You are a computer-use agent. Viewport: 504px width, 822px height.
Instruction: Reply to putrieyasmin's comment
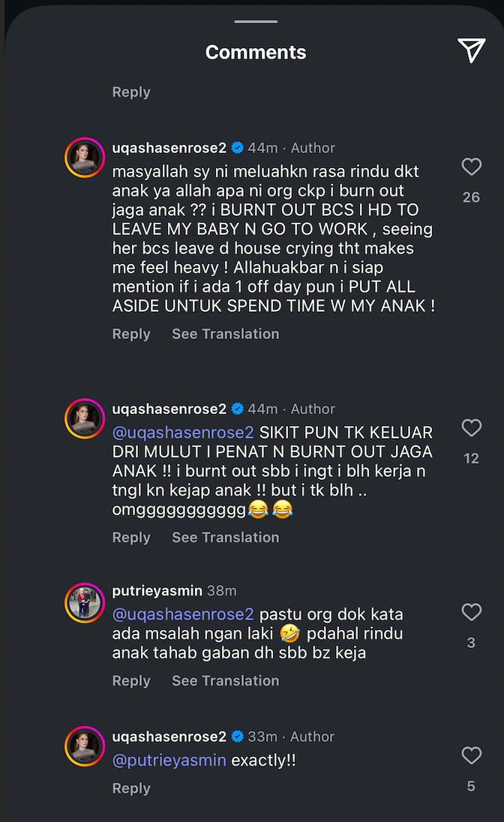(x=131, y=680)
